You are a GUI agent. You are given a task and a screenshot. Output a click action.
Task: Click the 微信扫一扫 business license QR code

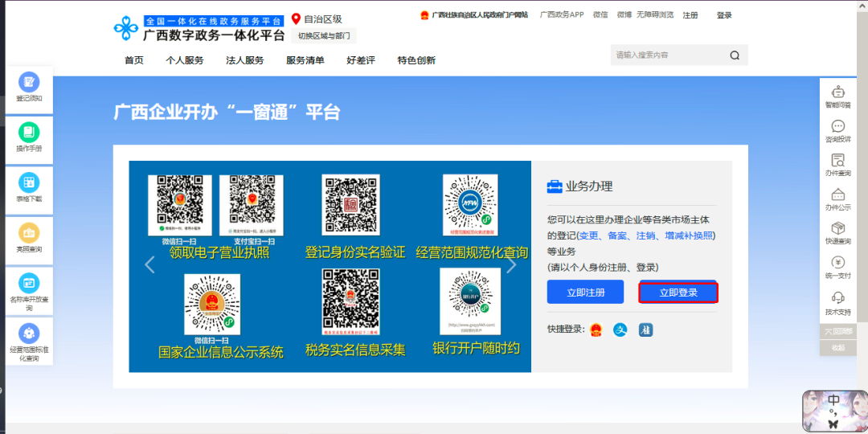[x=179, y=205]
